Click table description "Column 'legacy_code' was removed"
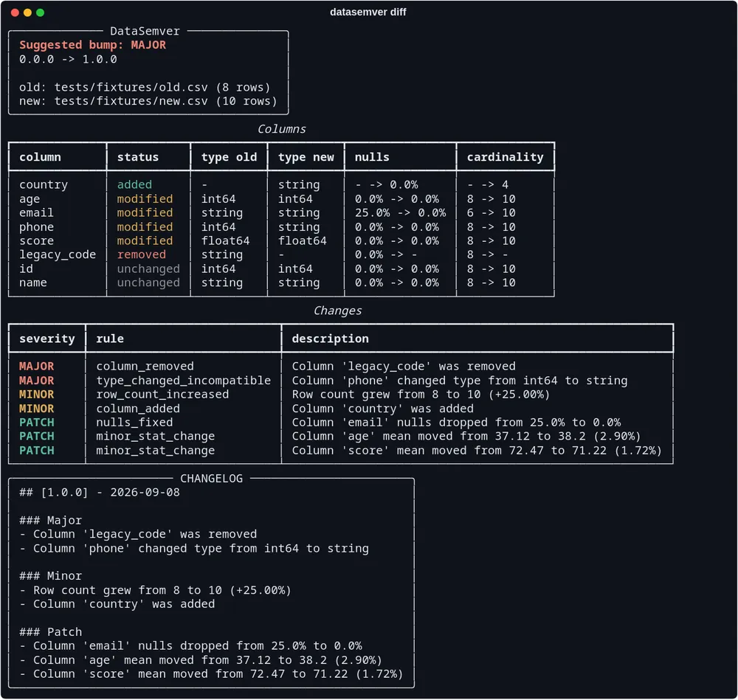The height and width of the screenshot is (700, 738). pyautogui.click(x=404, y=367)
